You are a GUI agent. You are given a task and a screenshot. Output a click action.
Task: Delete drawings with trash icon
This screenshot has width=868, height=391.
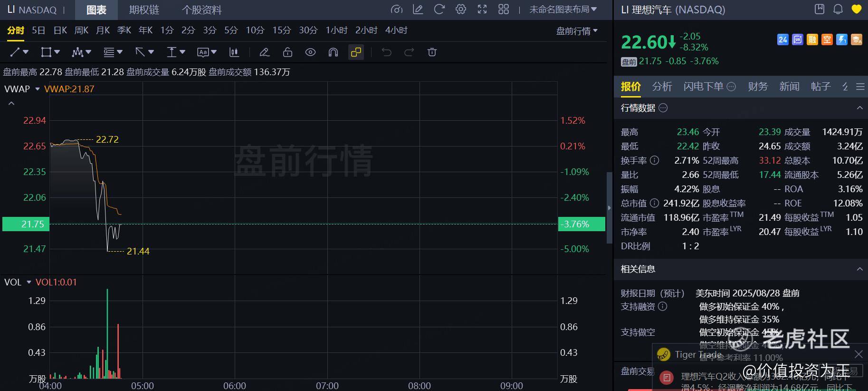point(432,52)
